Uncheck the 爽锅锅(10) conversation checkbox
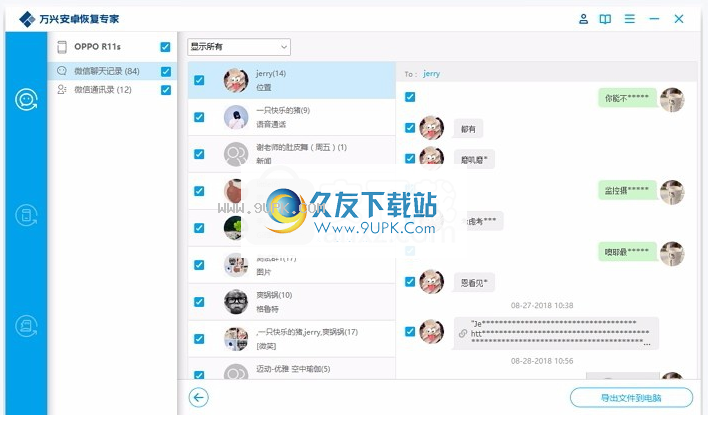 [199, 302]
